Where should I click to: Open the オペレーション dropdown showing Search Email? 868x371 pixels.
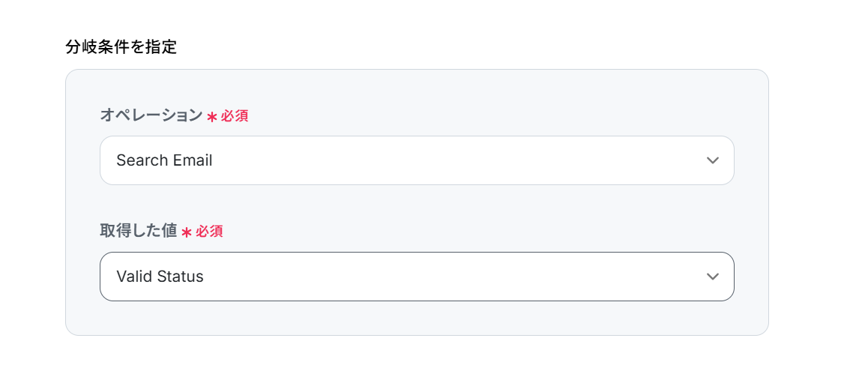pyautogui.click(x=416, y=160)
